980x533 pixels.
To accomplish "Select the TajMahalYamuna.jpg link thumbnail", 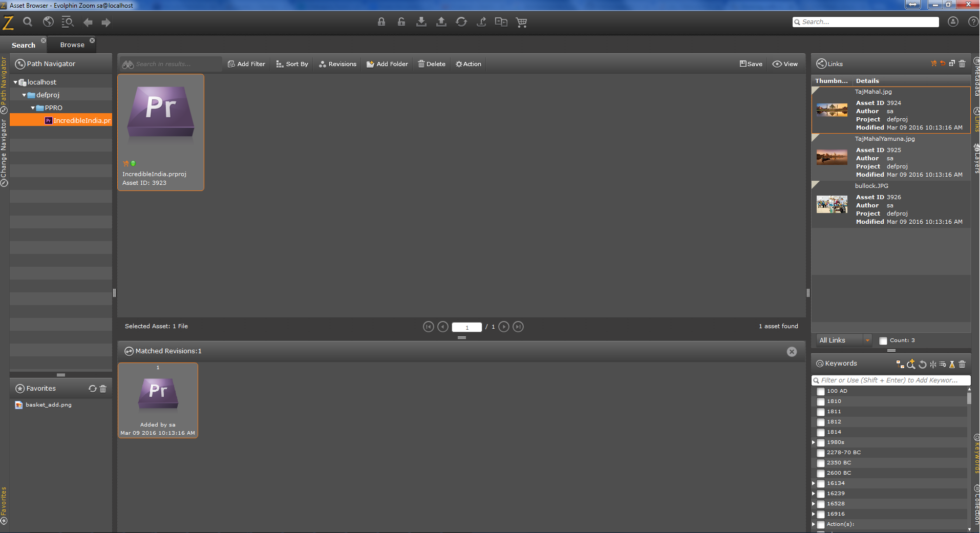I will pyautogui.click(x=832, y=157).
